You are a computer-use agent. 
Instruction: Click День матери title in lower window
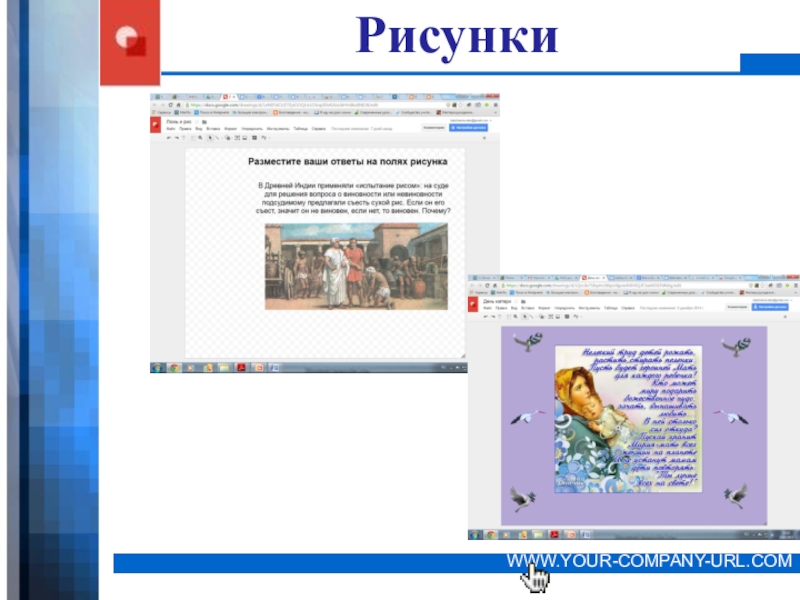tap(497, 302)
